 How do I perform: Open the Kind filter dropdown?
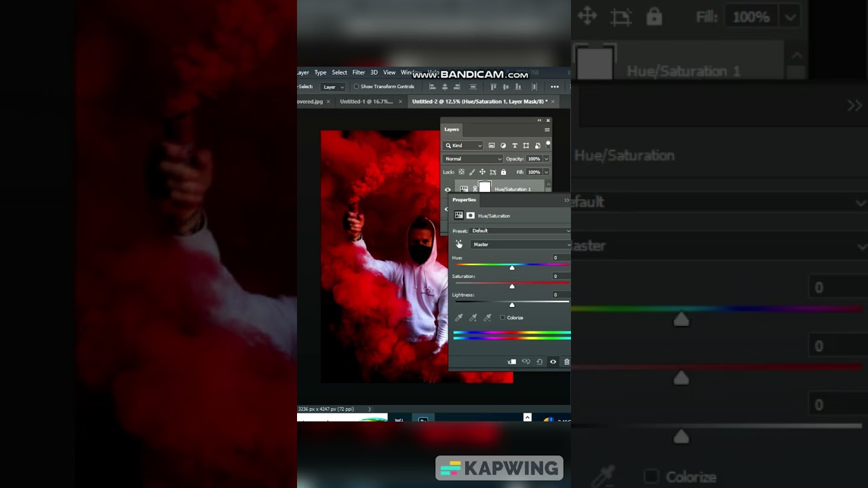pos(463,146)
